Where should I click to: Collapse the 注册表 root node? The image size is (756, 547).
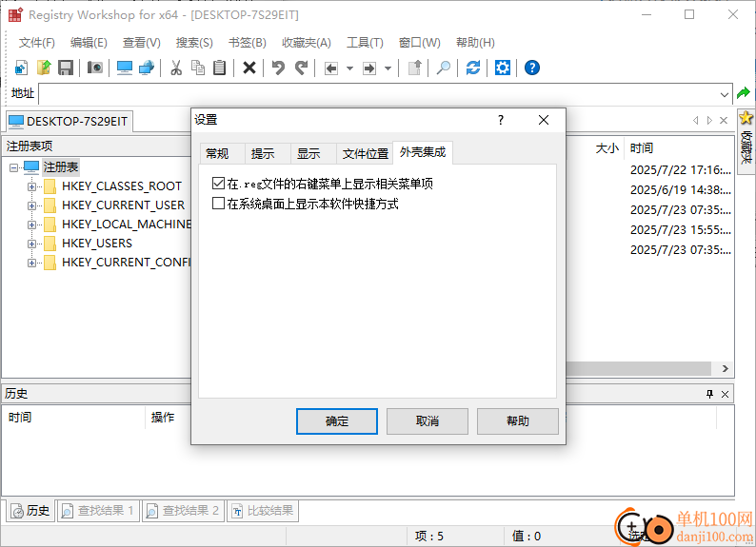(x=13, y=167)
